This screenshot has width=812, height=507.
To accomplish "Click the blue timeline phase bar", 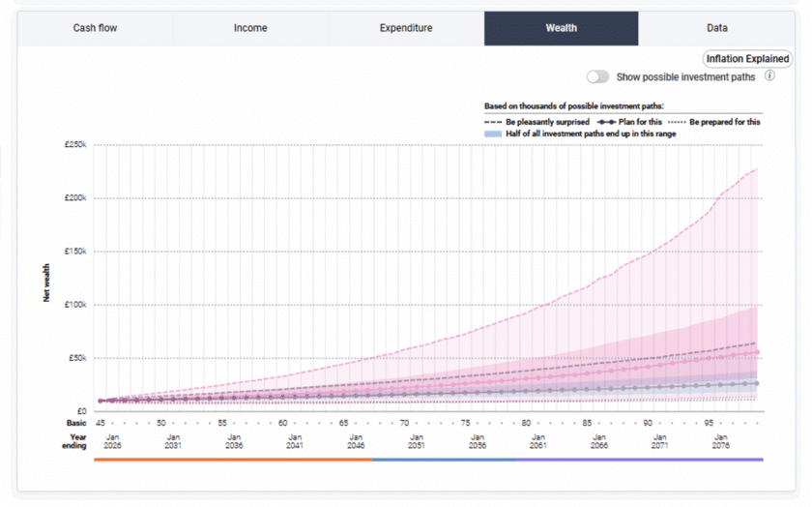I will pyautogui.click(x=445, y=460).
